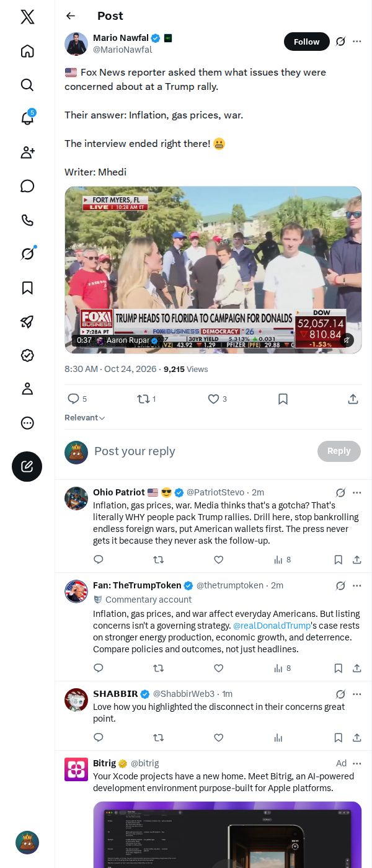Open the @realDonaldTrump mention link
This screenshot has height=868, width=372.
[272, 626]
